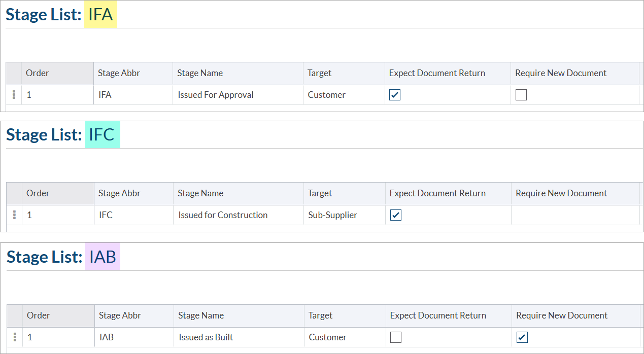This screenshot has height=354, width=644.
Task: Click the purple highlighted IAB title
Action: [103, 257]
